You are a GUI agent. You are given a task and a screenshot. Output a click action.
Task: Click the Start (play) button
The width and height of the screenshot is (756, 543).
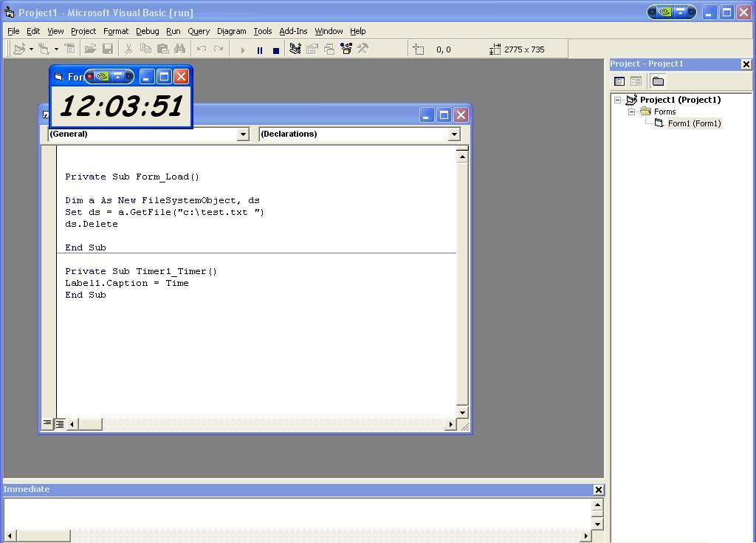[x=242, y=49]
